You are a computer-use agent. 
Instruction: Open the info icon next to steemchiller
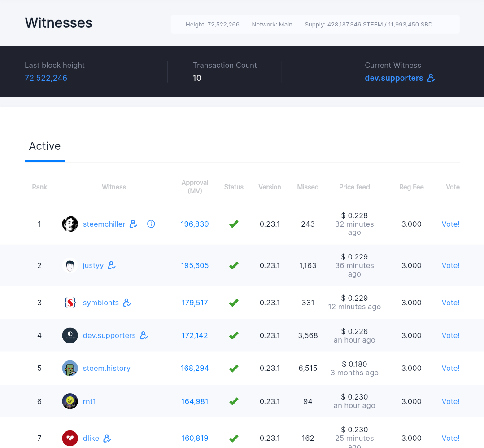151,224
